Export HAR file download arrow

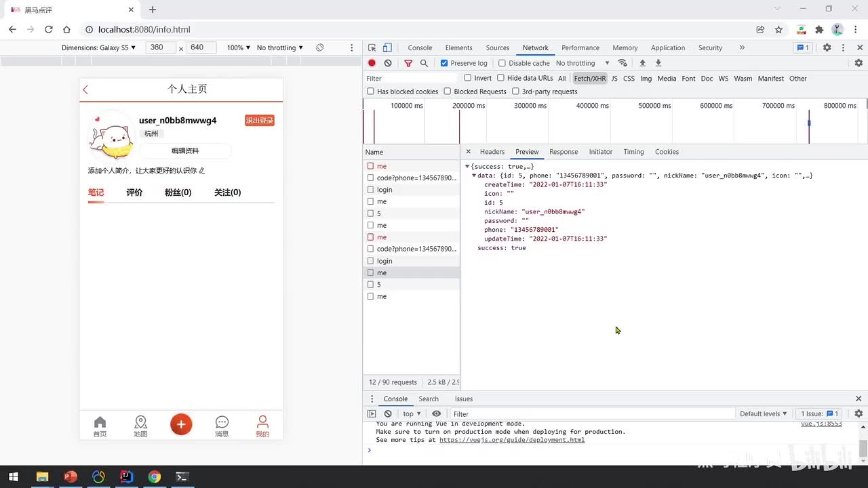[658, 63]
